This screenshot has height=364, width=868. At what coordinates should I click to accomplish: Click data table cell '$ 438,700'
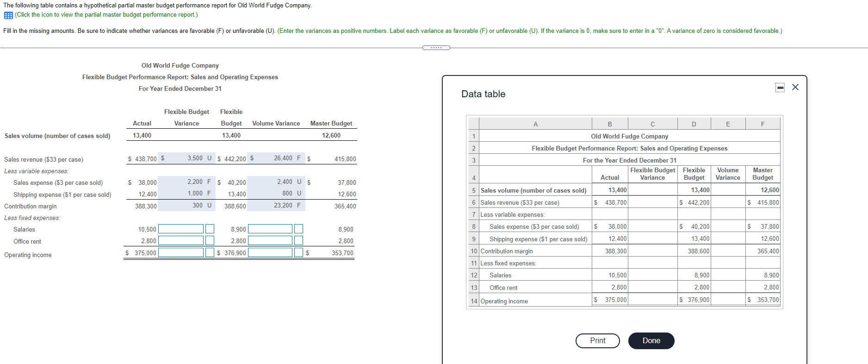tap(610, 202)
